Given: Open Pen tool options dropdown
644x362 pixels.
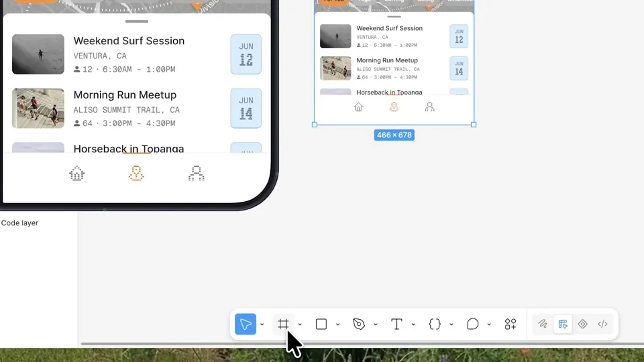Looking at the screenshot, I should pos(376,324).
